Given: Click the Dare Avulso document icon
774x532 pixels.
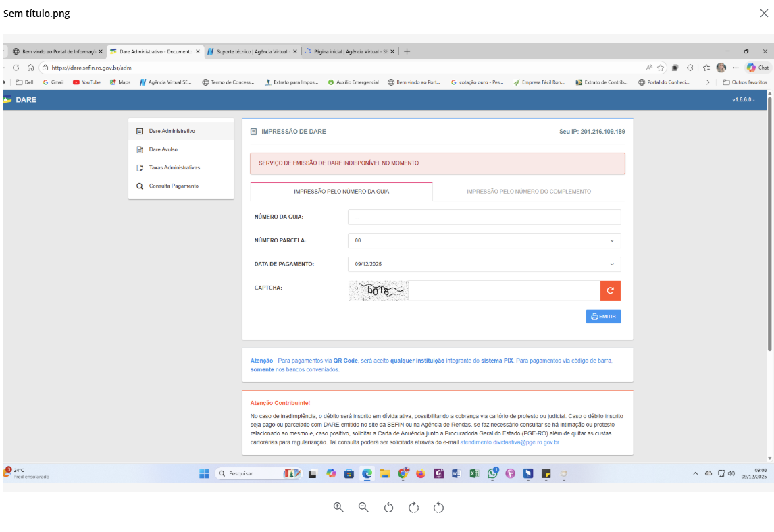Looking at the screenshot, I should pos(140,149).
